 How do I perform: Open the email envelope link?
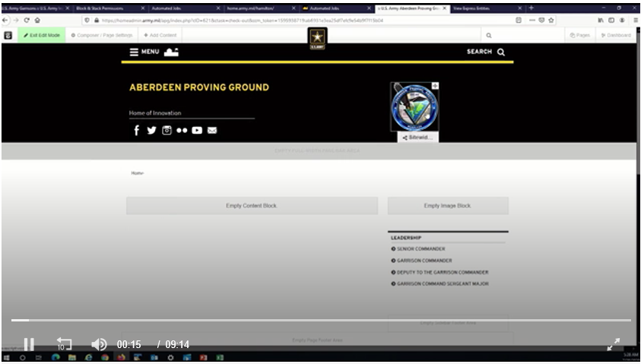[x=212, y=130]
